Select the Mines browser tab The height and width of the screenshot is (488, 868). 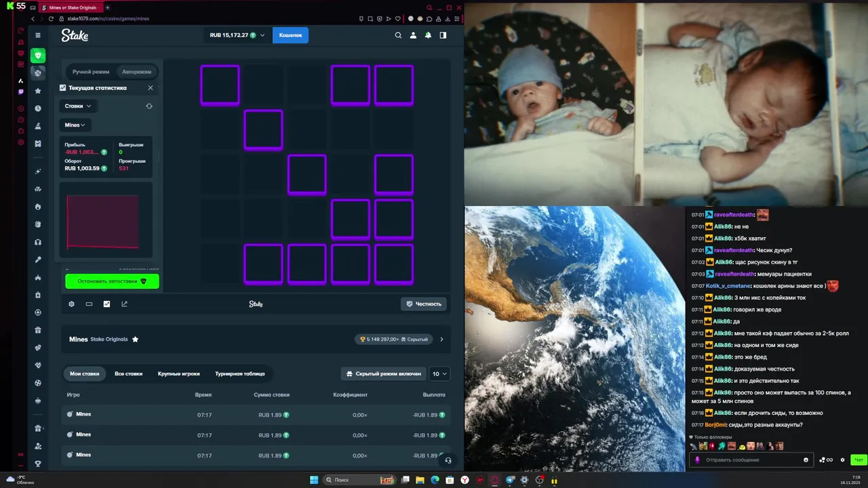coord(71,7)
